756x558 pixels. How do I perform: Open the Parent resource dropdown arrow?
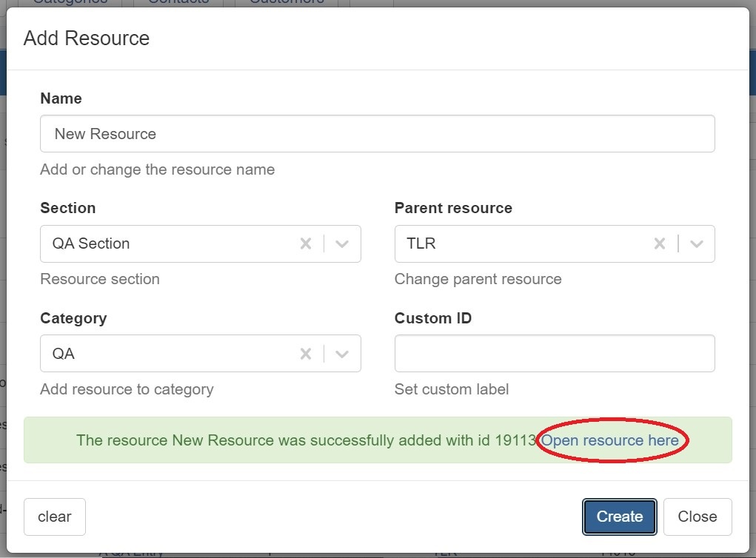tap(697, 243)
